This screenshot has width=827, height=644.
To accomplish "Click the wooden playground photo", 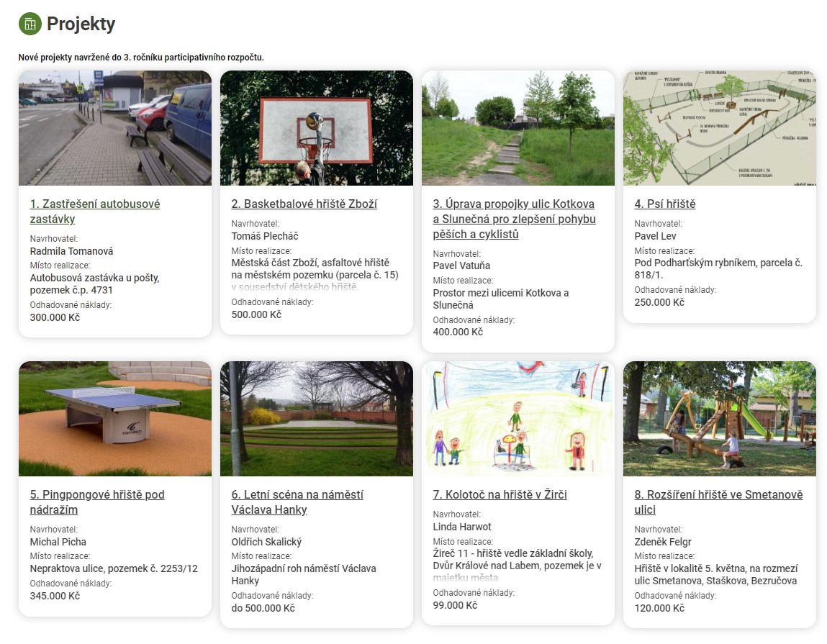I will click(720, 418).
